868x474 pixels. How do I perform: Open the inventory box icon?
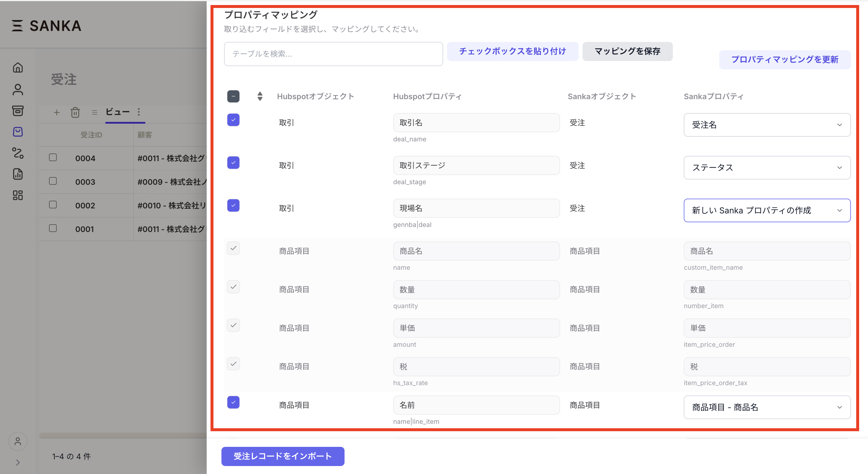click(x=17, y=110)
